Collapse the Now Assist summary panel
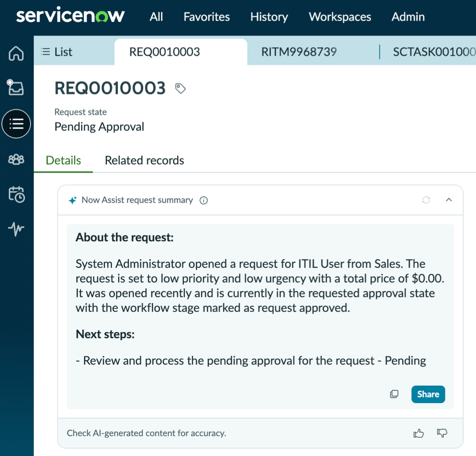The height and width of the screenshot is (456, 476). (449, 200)
